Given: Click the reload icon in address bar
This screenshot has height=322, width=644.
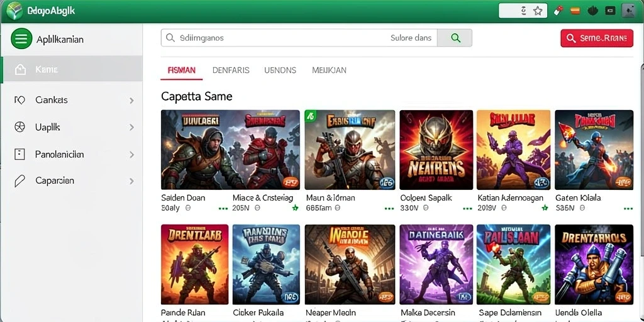Looking at the screenshot, I should pos(524,11).
